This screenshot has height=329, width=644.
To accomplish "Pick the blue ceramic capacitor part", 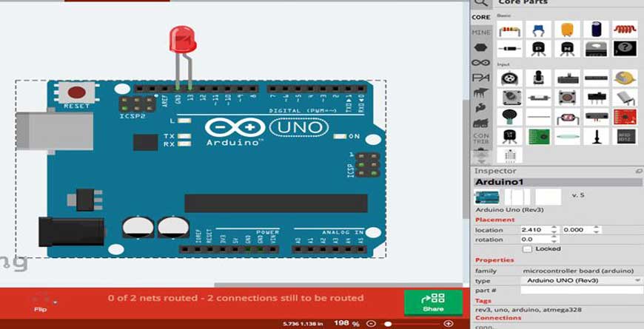I will pyautogui.click(x=538, y=30).
